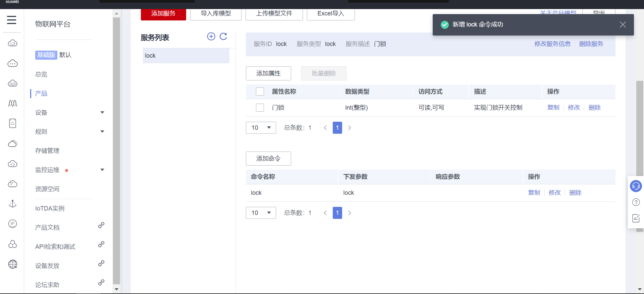The image size is (644, 294).
Task: Click the 实现门锁开关控制 description text
Action: click(x=498, y=108)
